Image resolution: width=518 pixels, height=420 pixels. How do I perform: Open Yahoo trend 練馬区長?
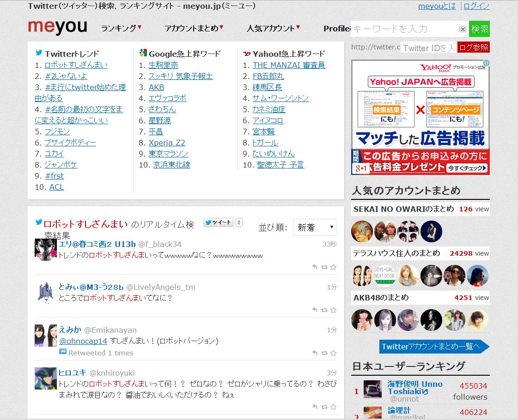267,87
